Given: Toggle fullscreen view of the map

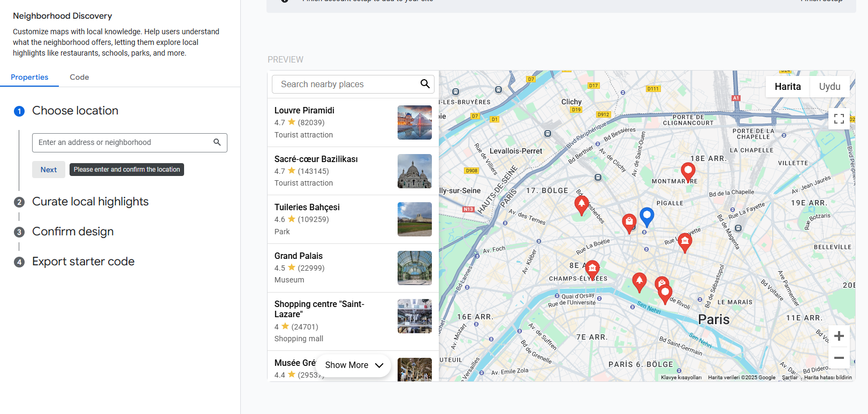Looking at the screenshot, I should (x=839, y=119).
